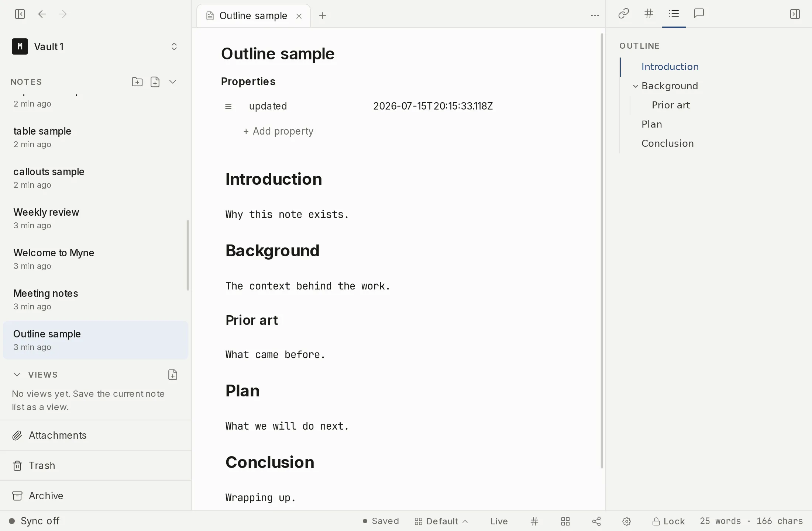Open the Trash
Image resolution: width=812 pixels, height=531 pixels.
coord(96,466)
